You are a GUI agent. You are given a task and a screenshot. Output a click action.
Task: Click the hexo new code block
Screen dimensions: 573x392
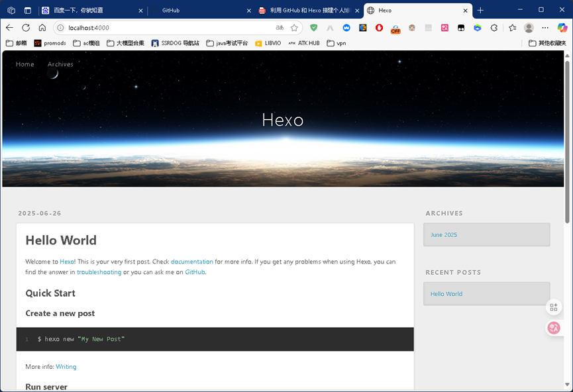coord(215,340)
